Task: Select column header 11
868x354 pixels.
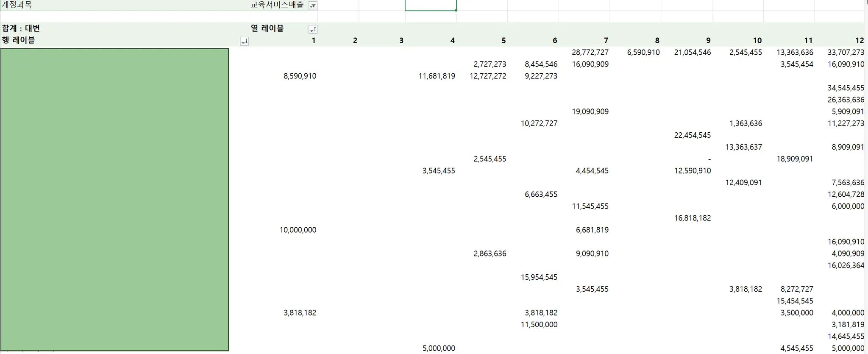Action: [x=808, y=41]
